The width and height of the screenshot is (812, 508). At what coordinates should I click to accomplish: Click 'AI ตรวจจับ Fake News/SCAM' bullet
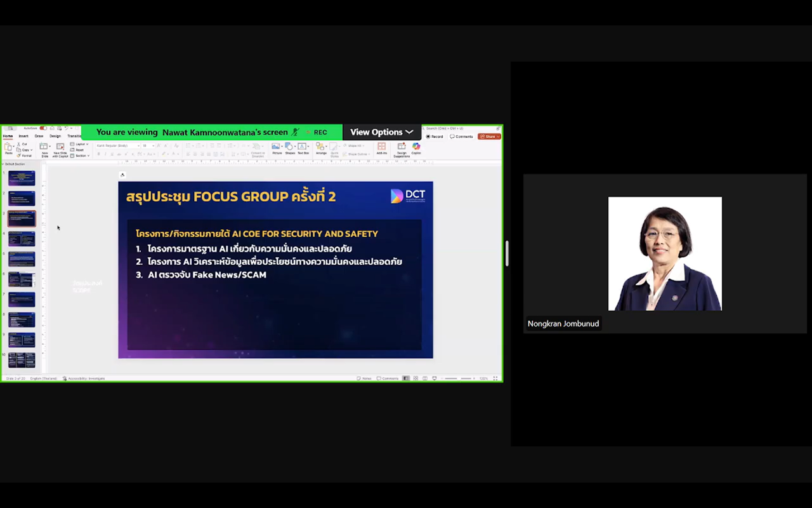207,275
